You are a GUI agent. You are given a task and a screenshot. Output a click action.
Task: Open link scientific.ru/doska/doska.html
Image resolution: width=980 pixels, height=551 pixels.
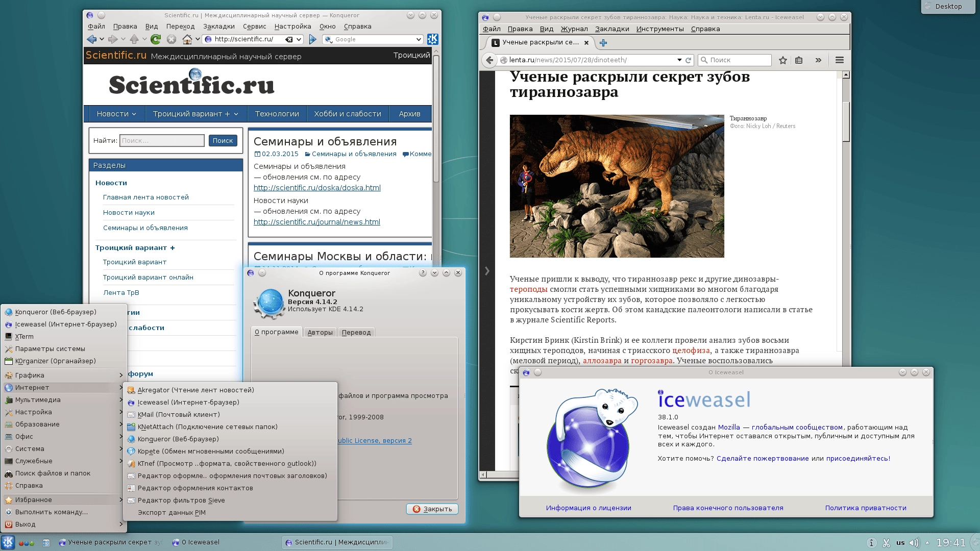click(317, 188)
